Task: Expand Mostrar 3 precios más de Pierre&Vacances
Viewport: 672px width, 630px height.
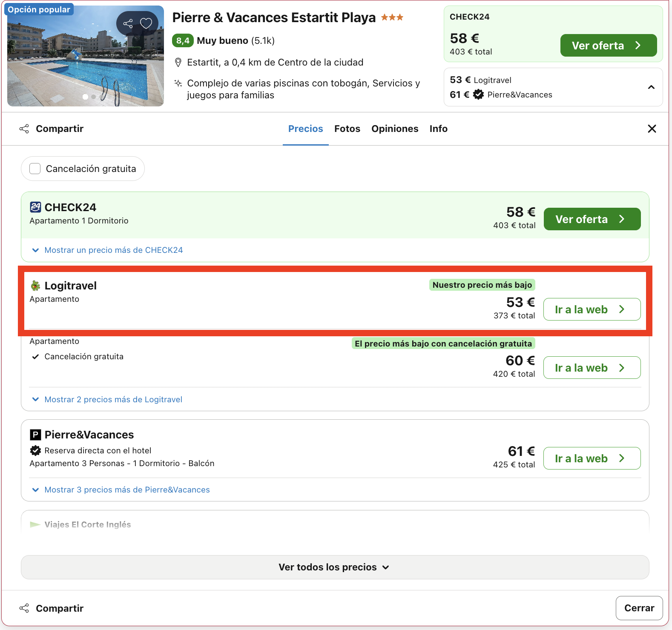Action: 121,490
